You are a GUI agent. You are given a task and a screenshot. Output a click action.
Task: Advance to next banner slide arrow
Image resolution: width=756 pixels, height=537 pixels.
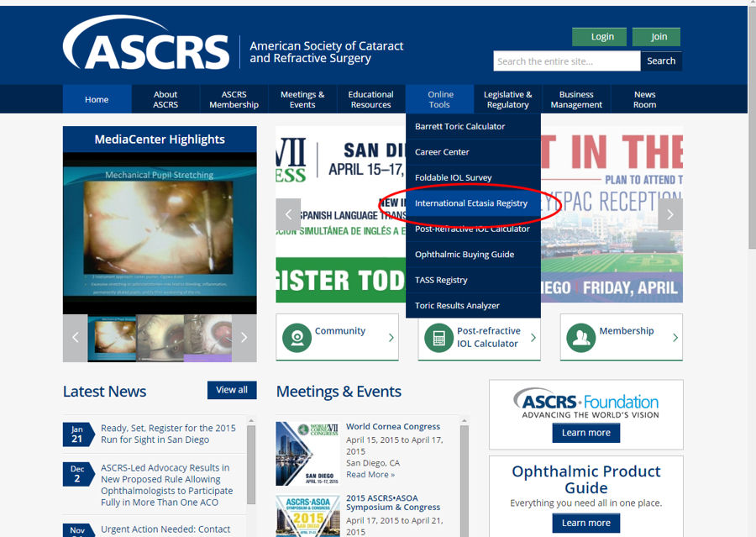point(669,214)
